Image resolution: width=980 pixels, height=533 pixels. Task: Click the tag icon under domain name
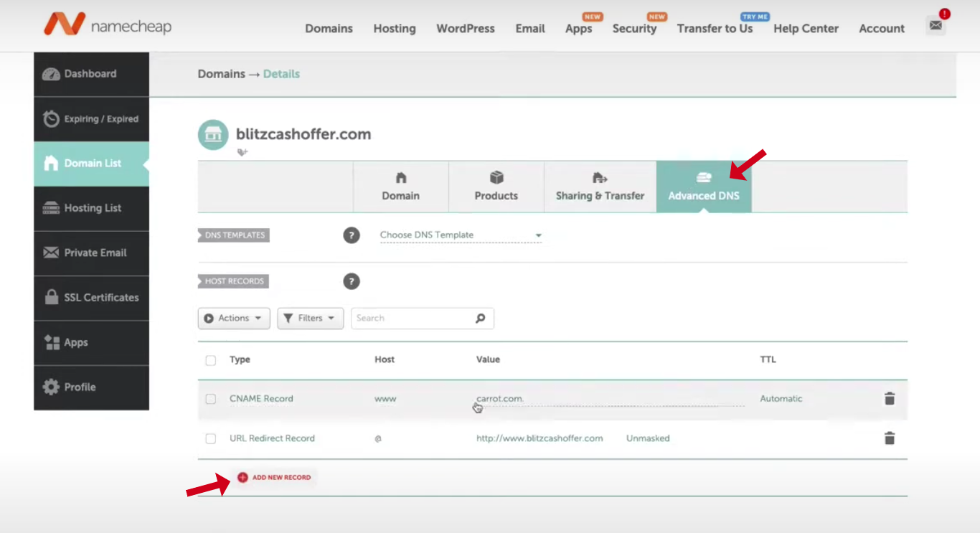point(242,152)
